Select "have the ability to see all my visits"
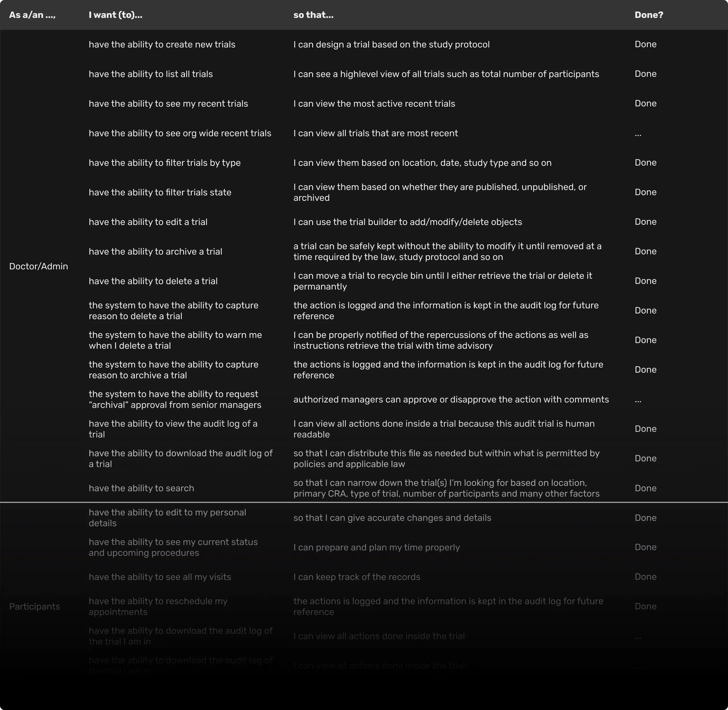 [160, 577]
